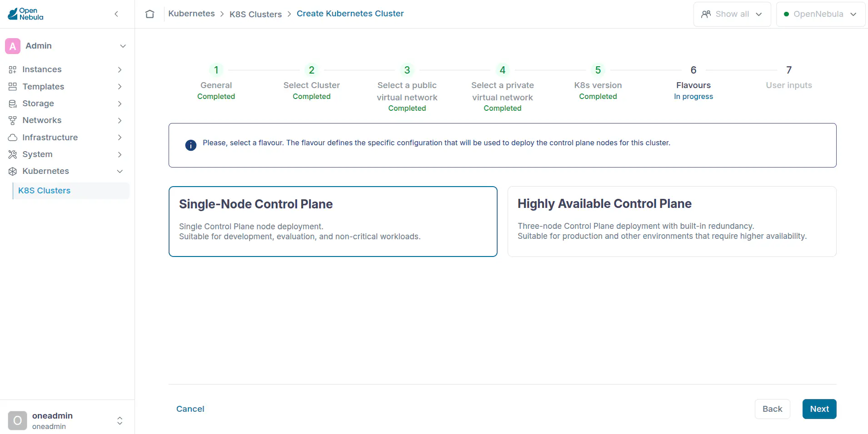The width and height of the screenshot is (868, 434).
Task: Go to home via house icon
Action: pos(150,14)
